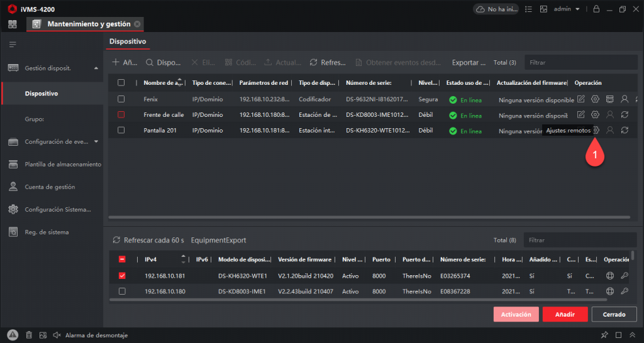Pin the alarm panel
Viewport: 644px width, 343px height.
pyautogui.click(x=604, y=335)
